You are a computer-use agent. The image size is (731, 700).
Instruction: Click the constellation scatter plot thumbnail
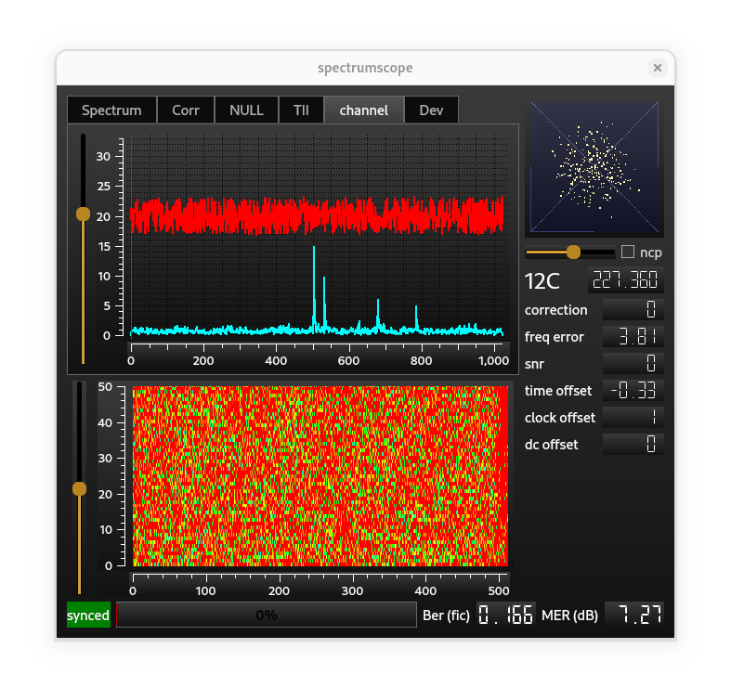(x=594, y=168)
